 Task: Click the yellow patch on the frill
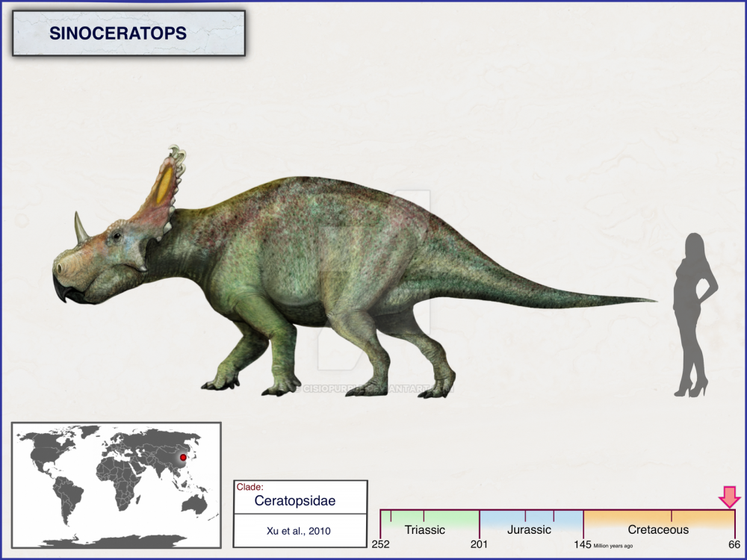165,184
